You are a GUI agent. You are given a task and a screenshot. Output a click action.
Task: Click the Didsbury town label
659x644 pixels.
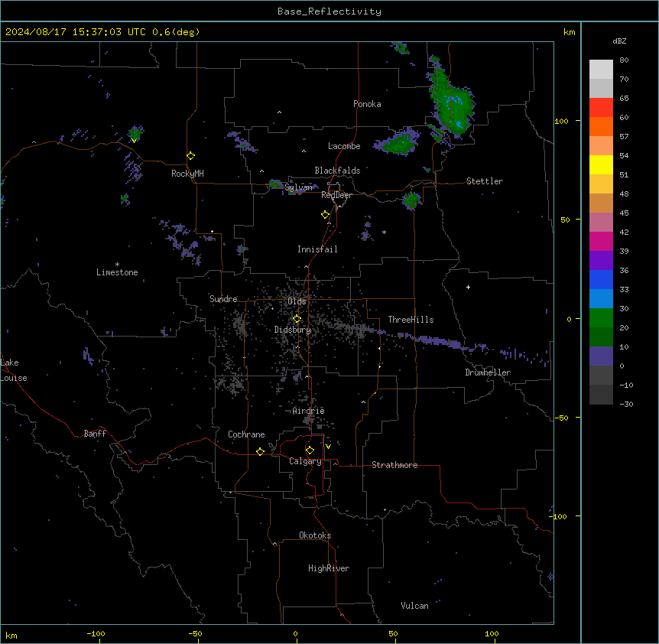tap(293, 330)
